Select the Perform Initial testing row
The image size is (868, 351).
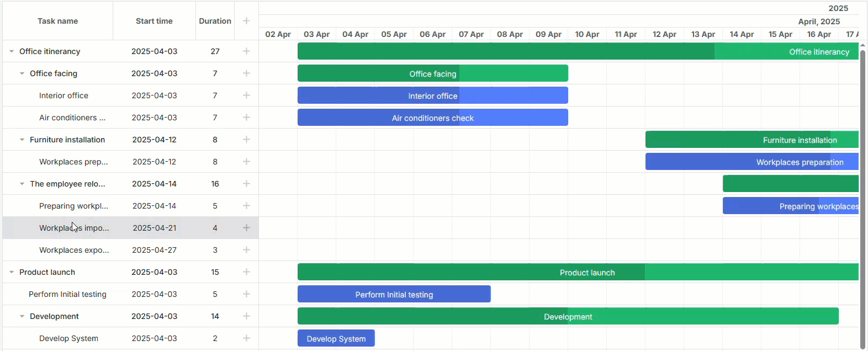click(130, 294)
